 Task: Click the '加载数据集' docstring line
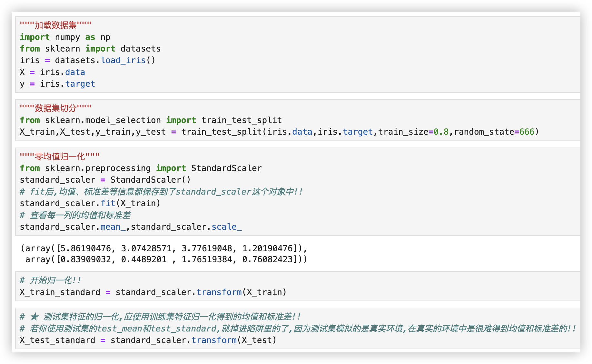(x=55, y=25)
